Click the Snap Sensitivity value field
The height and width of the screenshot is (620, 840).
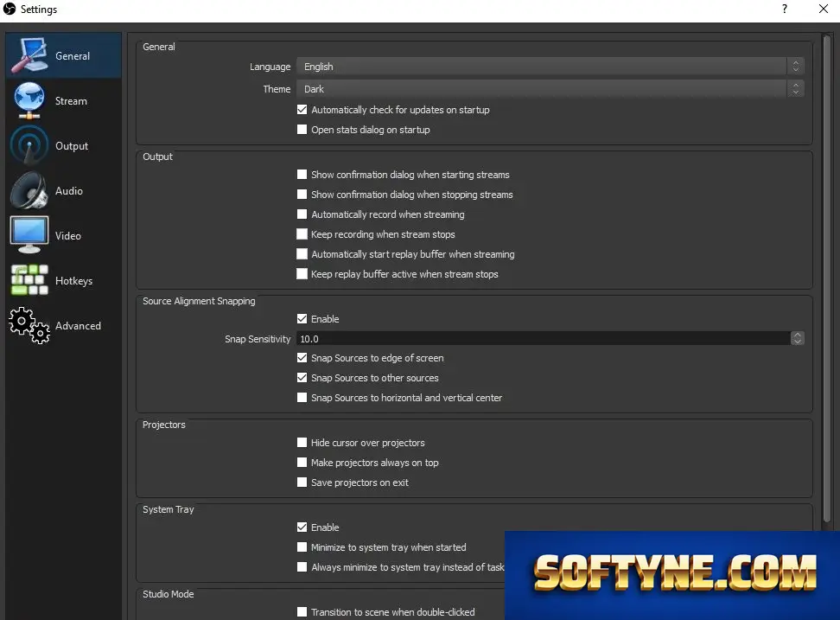544,339
